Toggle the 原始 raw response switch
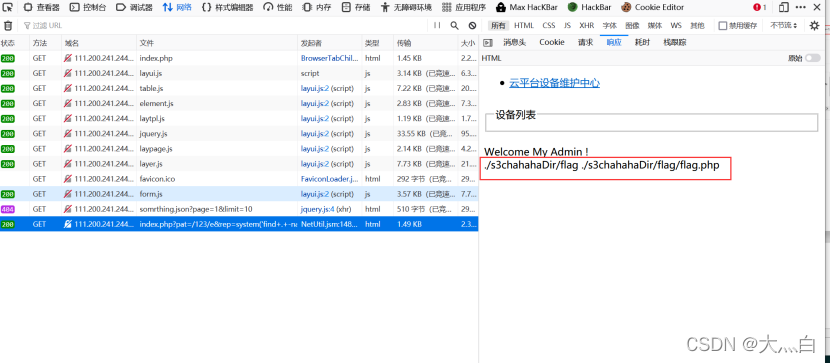The width and height of the screenshot is (830, 363). pyautogui.click(x=813, y=58)
